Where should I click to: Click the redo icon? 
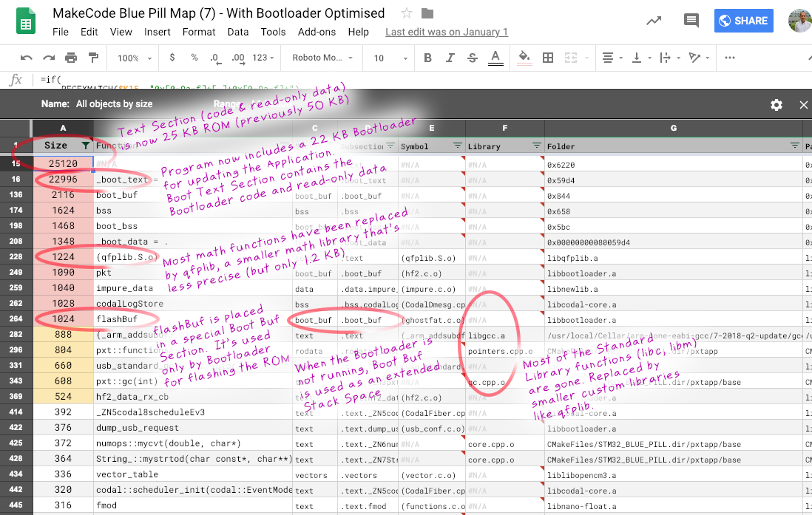[x=49, y=58]
